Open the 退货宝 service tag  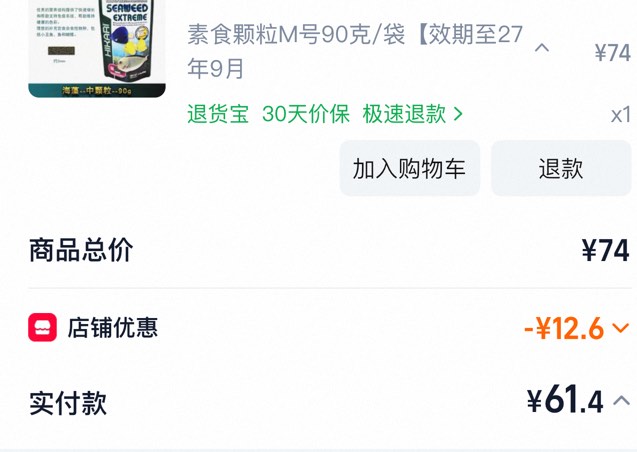point(218,114)
